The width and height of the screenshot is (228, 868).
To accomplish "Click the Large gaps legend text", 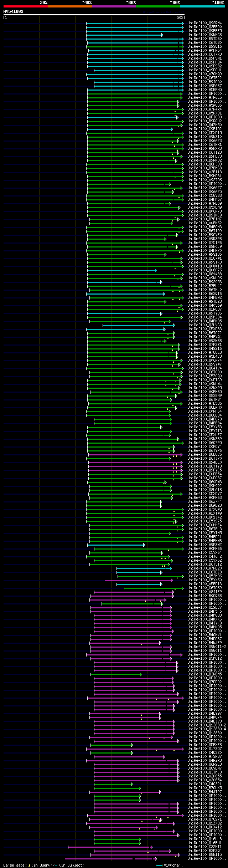I will (x=44, y=866).
